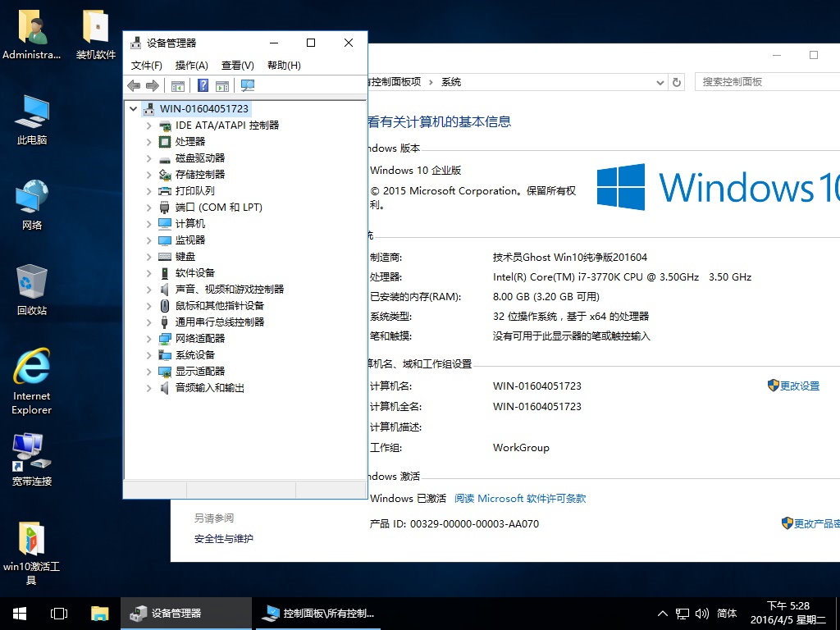Expand the 显示适配器 device category
Viewport: 840px width, 630px height.
pyautogui.click(x=149, y=372)
